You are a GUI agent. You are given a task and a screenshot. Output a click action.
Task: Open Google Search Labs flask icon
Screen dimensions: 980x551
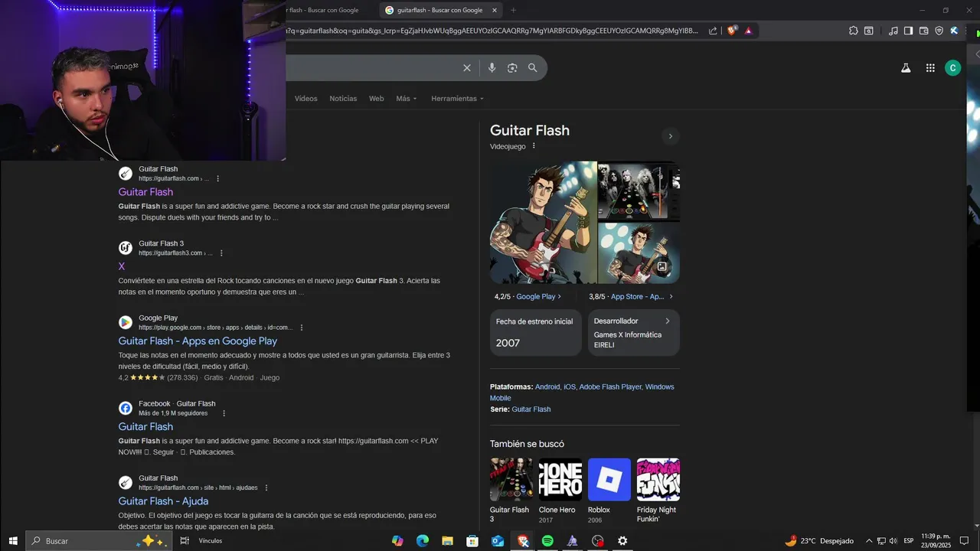click(x=906, y=68)
